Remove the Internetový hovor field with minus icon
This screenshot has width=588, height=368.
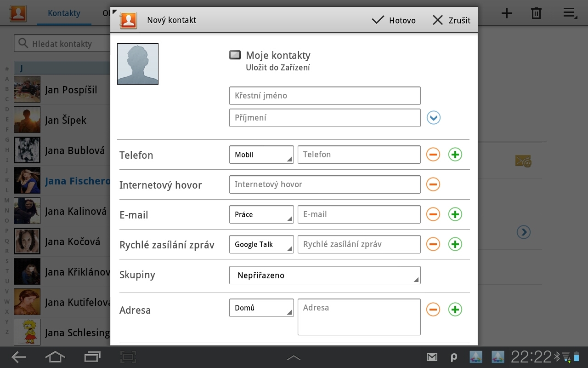(x=433, y=184)
